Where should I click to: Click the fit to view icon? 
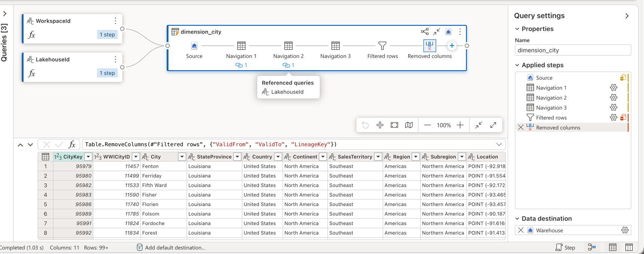click(395, 125)
